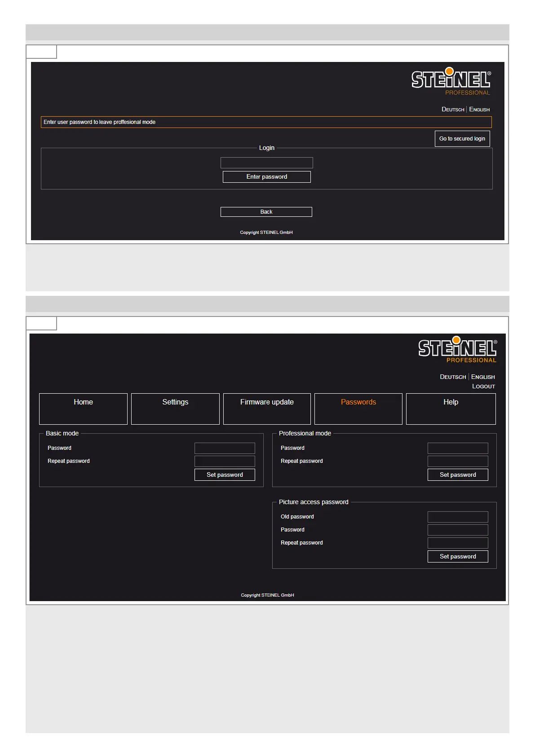Click Set password in Professional mode

(x=458, y=475)
